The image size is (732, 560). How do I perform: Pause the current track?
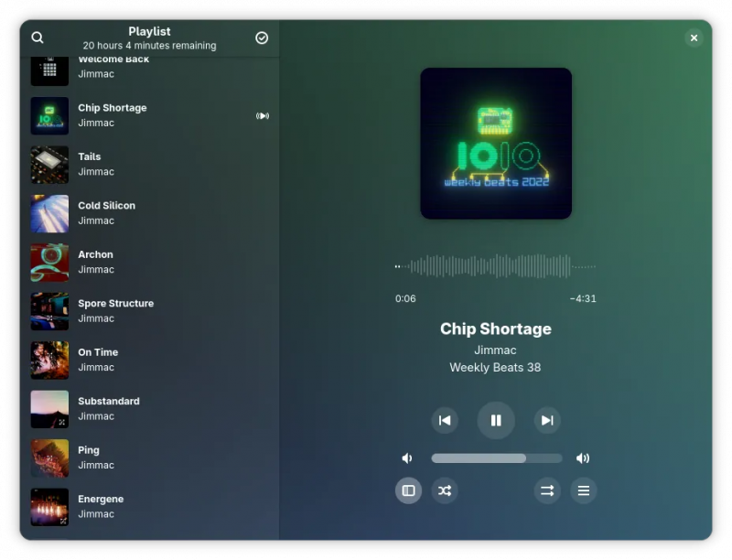click(x=496, y=420)
